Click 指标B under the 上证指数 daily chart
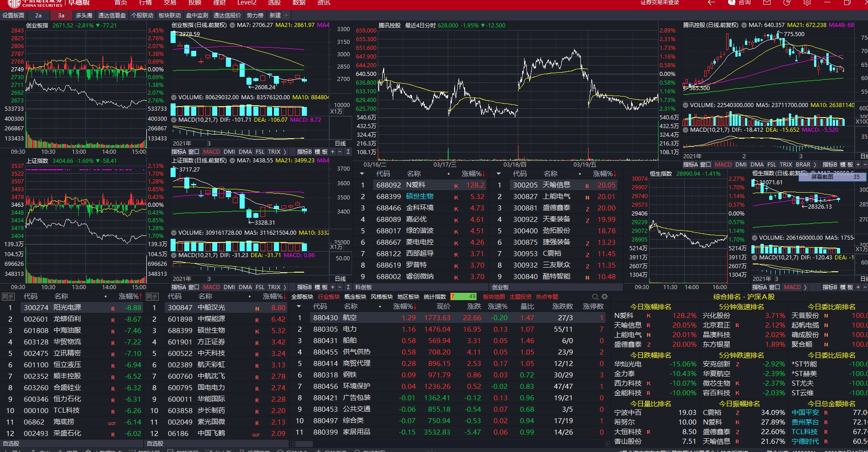Image resolution: width=868 pixels, height=452 pixels. [305, 287]
